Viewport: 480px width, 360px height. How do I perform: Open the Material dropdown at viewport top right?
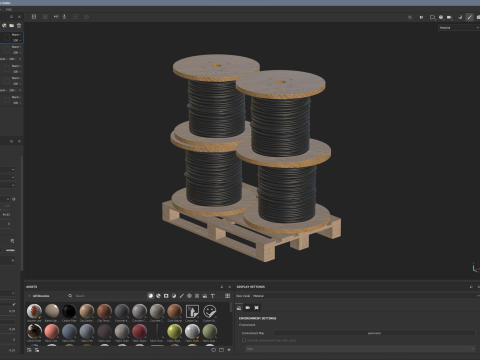coord(459,28)
